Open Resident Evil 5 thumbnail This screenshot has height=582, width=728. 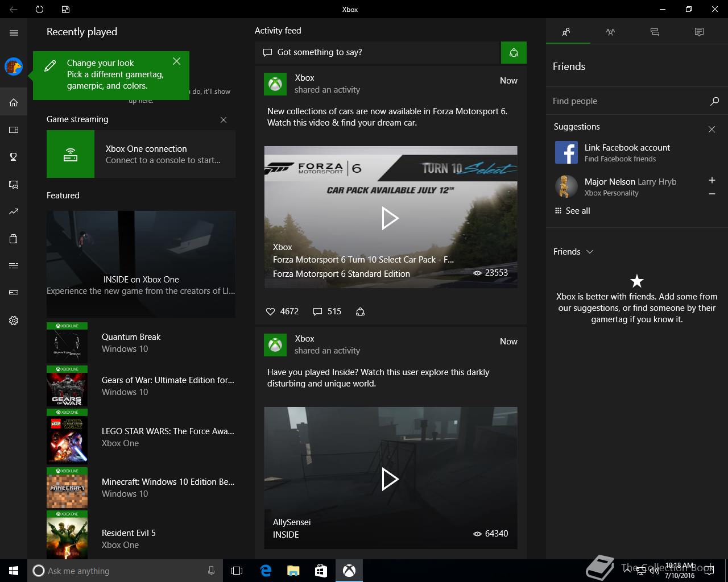tap(67, 535)
